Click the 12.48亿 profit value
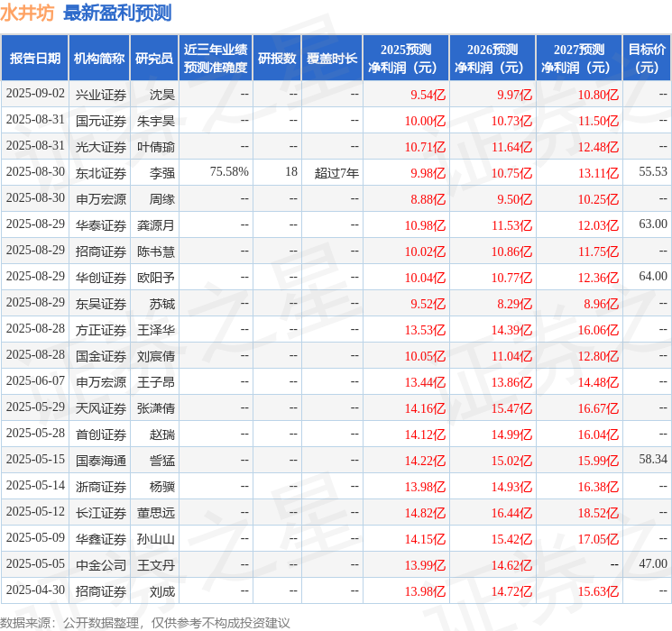Image resolution: width=672 pixels, height=631 pixels. click(x=598, y=147)
